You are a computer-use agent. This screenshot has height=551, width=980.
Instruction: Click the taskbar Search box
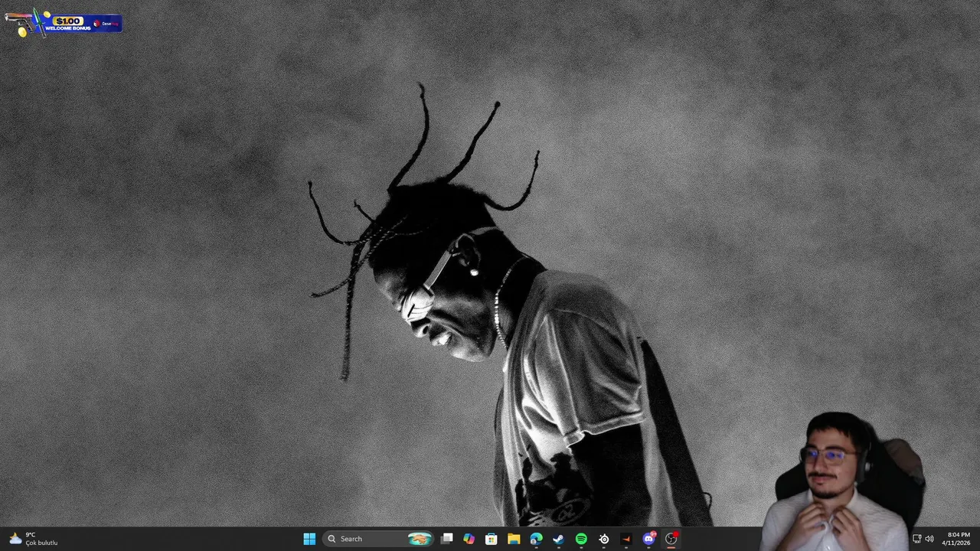[378, 539]
